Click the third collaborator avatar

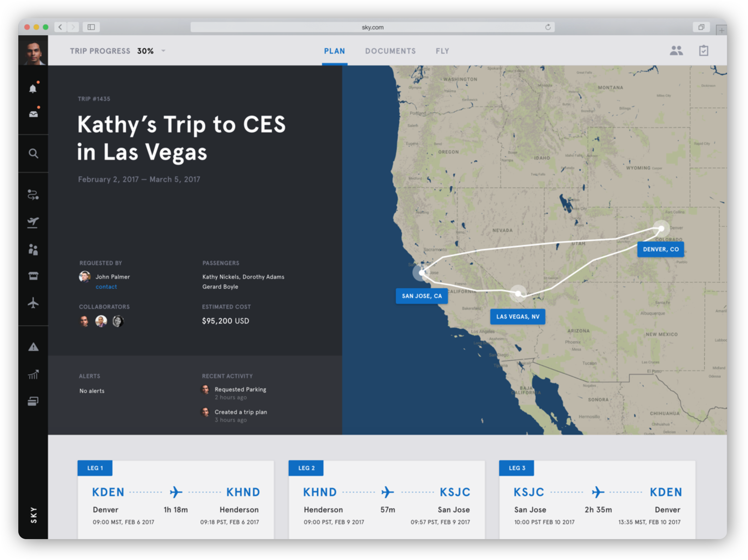(x=118, y=321)
